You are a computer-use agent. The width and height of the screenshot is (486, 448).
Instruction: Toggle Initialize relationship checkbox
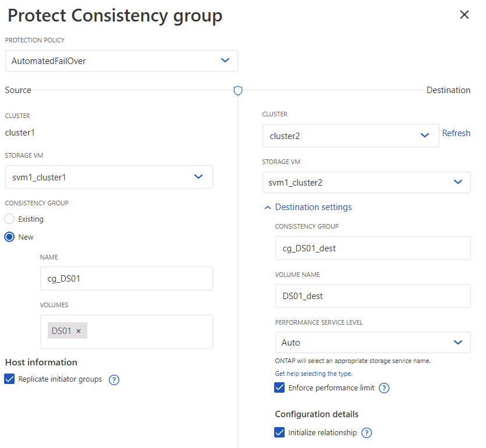[280, 432]
